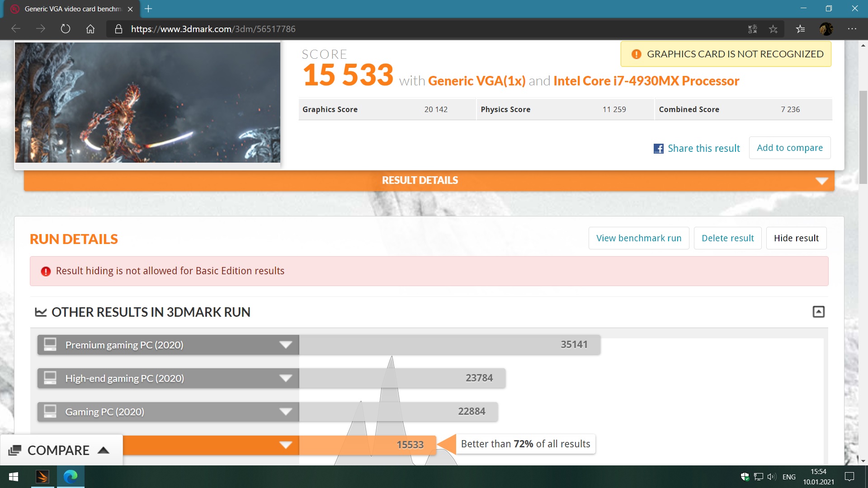Viewport: 868px width, 488px height.
Task: Expand the COMPARE panel
Action: (x=61, y=450)
